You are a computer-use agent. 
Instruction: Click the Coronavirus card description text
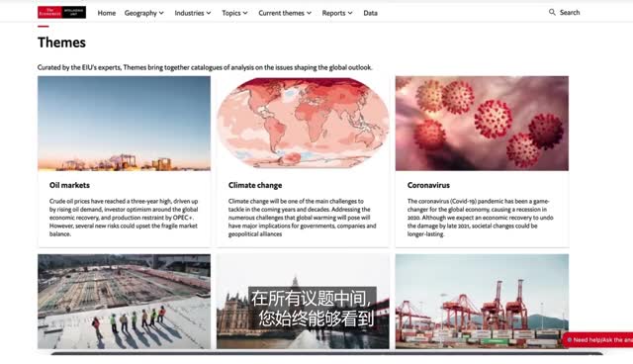click(x=481, y=218)
